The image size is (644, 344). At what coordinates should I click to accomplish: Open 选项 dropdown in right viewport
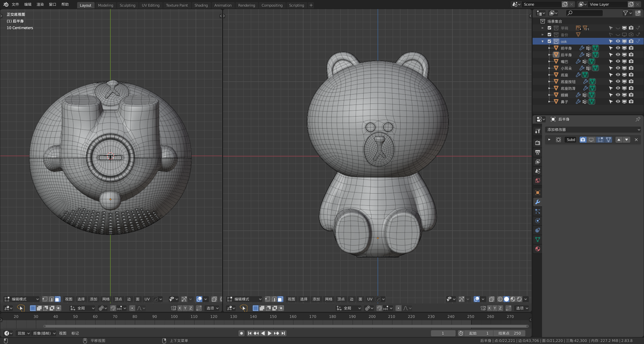(x=522, y=308)
